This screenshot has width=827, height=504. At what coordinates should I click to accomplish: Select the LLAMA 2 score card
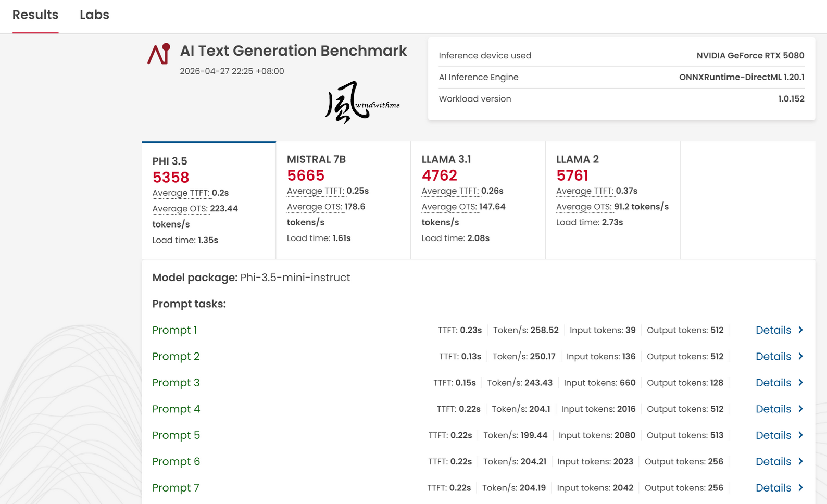click(x=612, y=200)
